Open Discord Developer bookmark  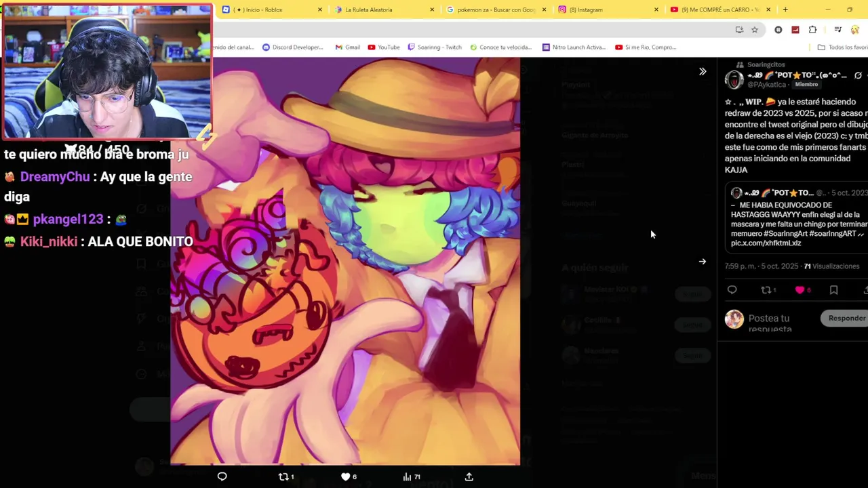click(293, 47)
